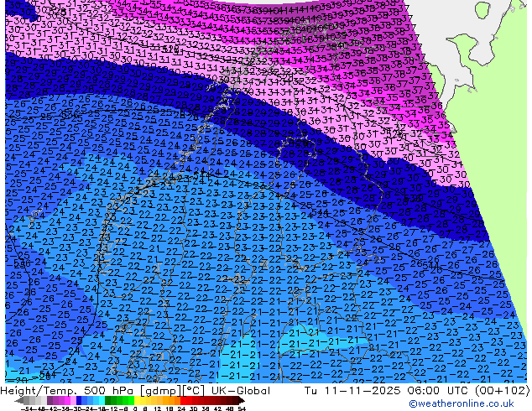Click the 'Height/Temp. 500 hPa' title text

(65, 391)
